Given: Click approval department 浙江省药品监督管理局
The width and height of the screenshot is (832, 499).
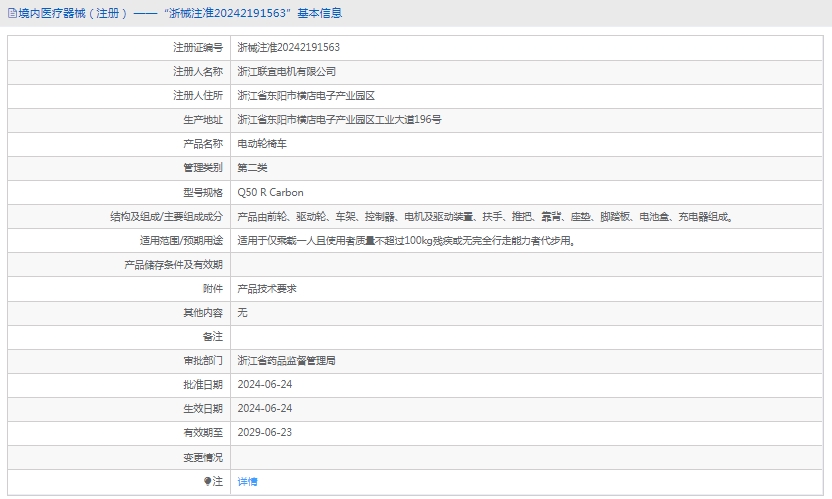Looking at the screenshot, I should click(286, 360).
